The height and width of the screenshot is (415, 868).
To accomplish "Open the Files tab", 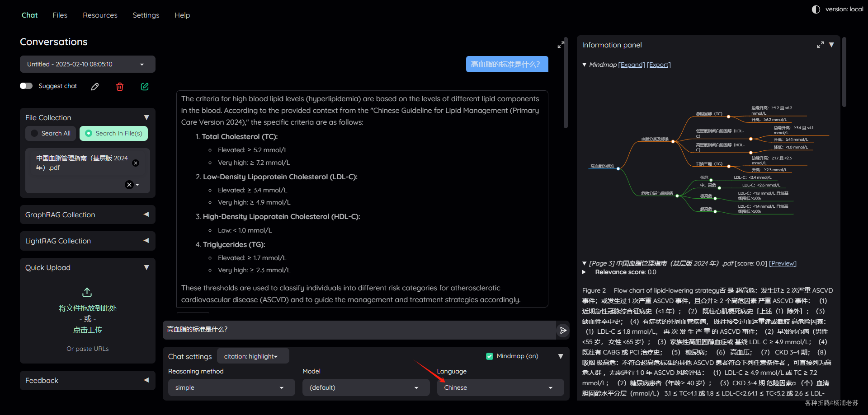I will point(60,15).
